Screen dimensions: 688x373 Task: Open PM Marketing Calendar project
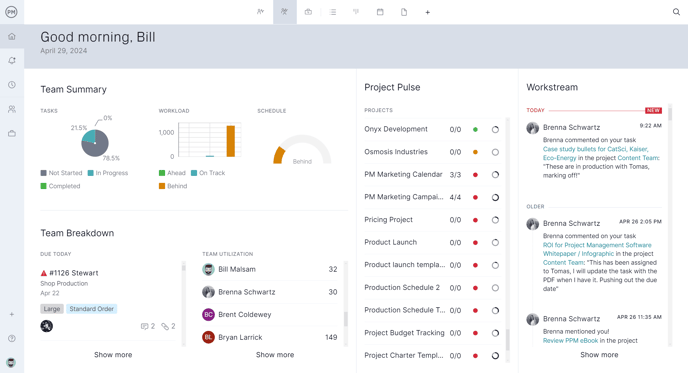403,174
